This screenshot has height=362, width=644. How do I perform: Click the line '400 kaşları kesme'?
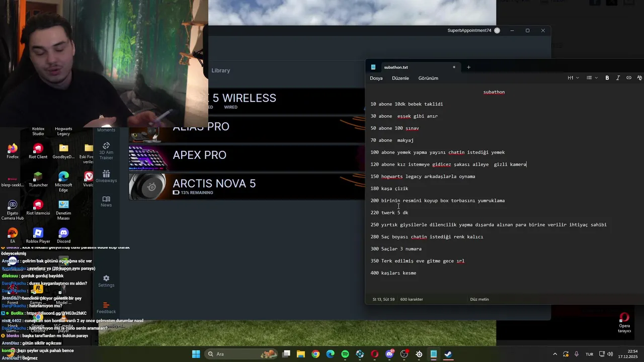click(x=393, y=273)
